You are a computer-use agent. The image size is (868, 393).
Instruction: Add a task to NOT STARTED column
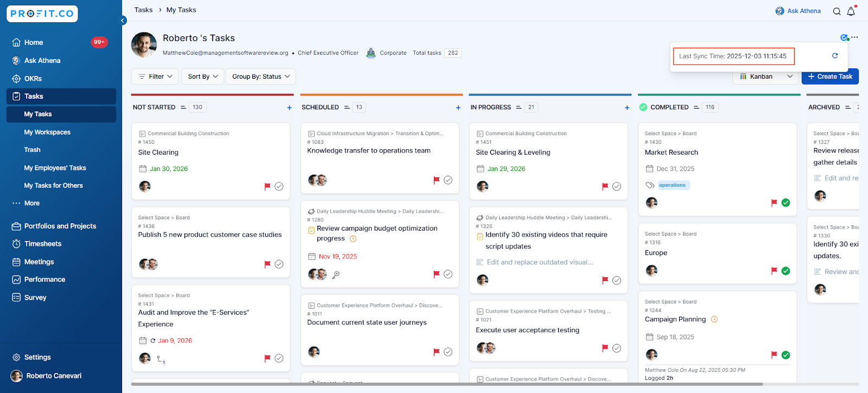coord(289,107)
